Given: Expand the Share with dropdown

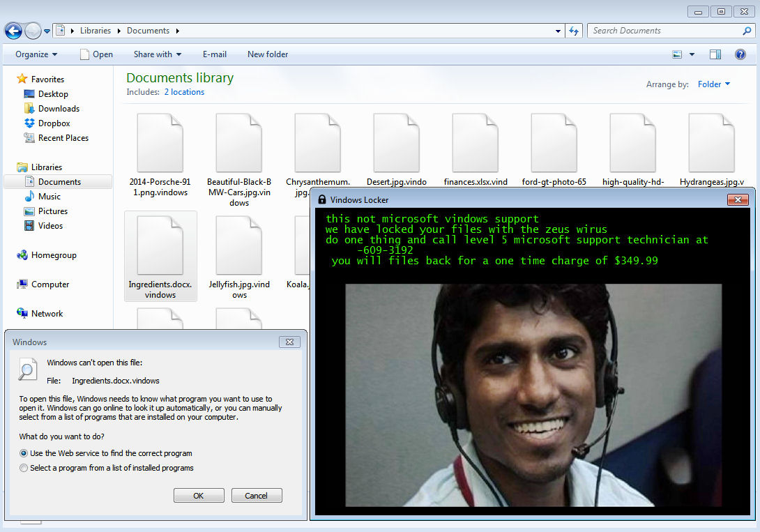Looking at the screenshot, I should point(157,54).
